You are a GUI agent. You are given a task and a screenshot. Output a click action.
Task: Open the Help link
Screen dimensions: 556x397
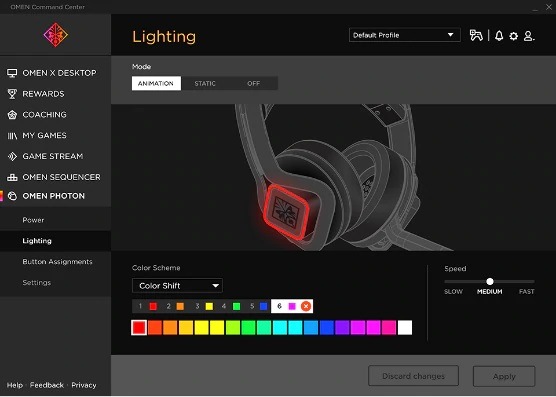[15, 385]
